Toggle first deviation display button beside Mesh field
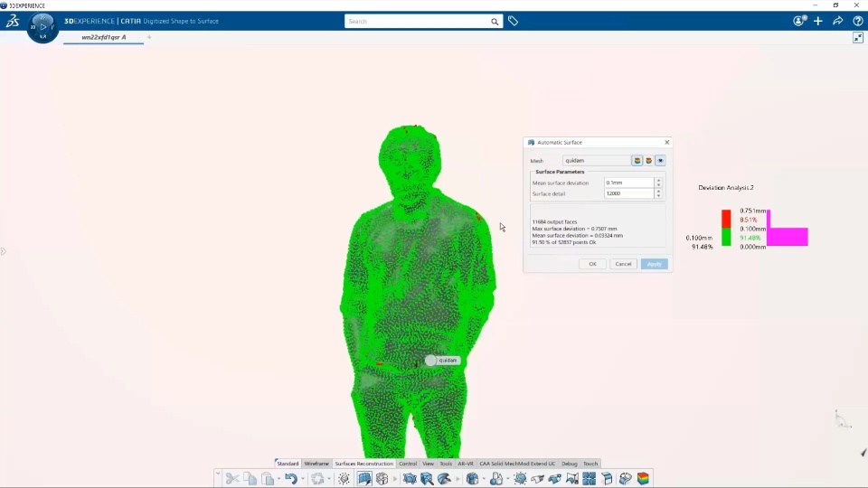The width and height of the screenshot is (868, 488). [x=637, y=161]
